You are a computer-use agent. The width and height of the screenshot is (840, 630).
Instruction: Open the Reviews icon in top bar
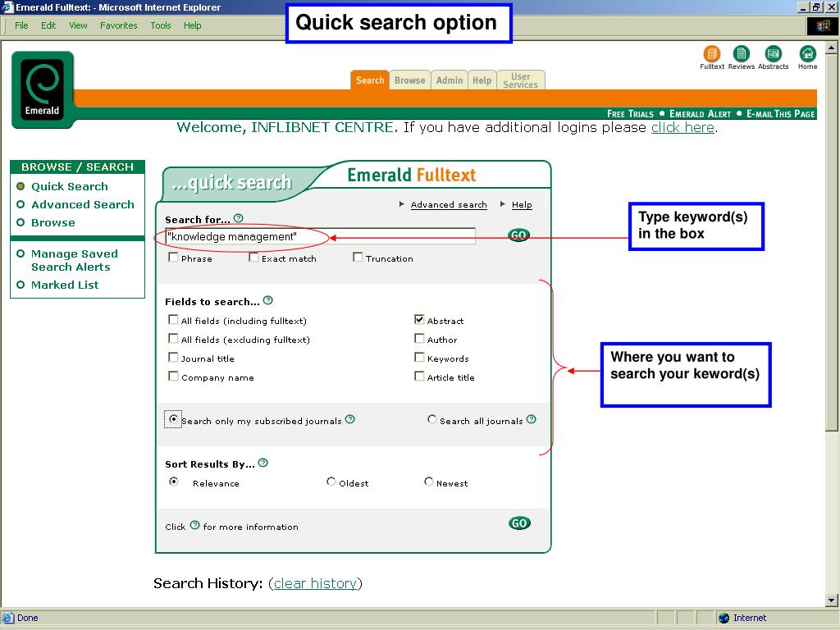pyautogui.click(x=742, y=54)
